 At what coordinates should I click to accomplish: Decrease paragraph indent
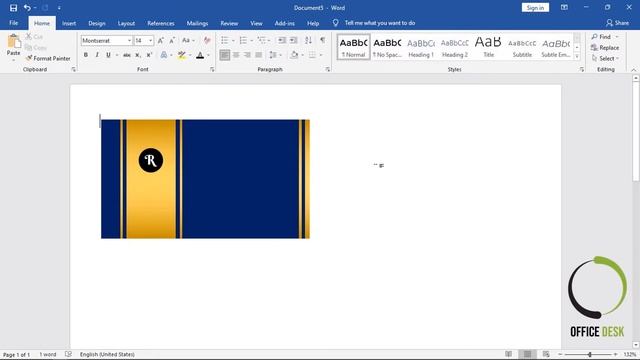coord(282,40)
